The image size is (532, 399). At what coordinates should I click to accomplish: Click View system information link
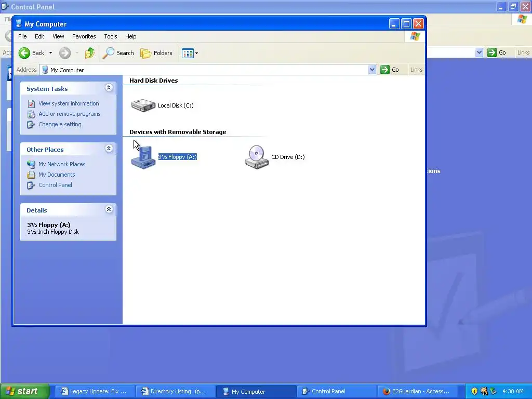69,103
